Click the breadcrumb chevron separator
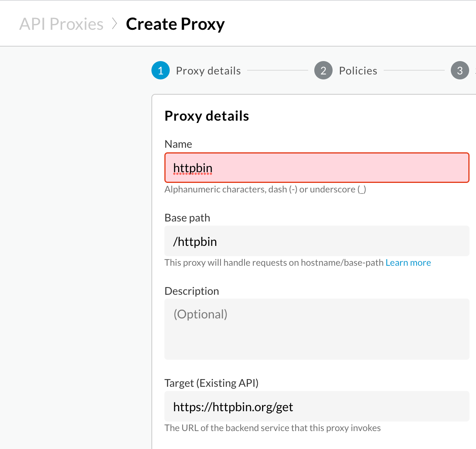The width and height of the screenshot is (476, 449). tap(114, 24)
